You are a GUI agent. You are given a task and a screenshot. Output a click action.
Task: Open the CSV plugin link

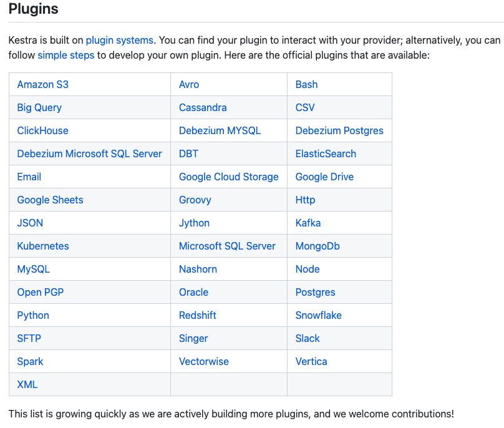click(x=305, y=108)
